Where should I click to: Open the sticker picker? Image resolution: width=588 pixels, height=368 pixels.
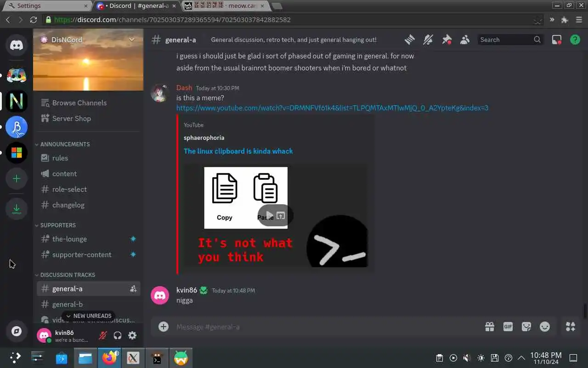(526, 327)
